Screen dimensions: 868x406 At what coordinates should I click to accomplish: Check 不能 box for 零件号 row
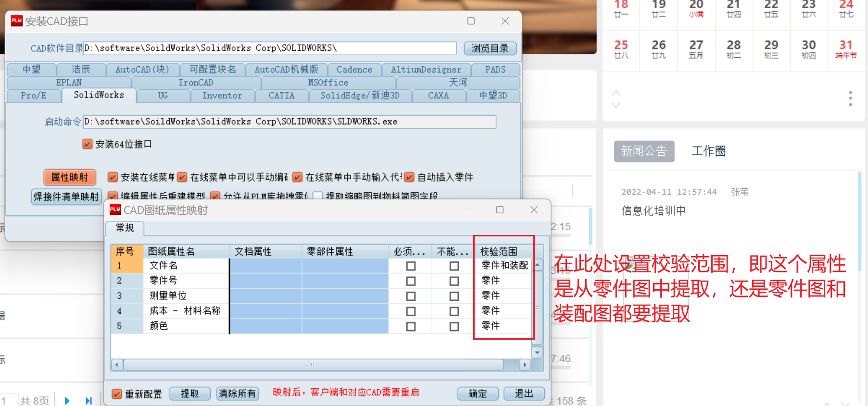point(454,281)
